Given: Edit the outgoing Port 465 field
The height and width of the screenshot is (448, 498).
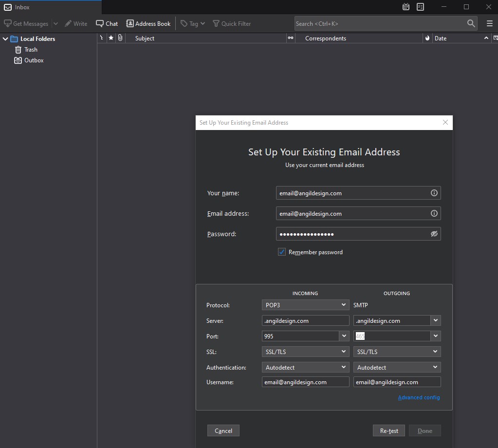Looking at the screenshot, I should point(392,336).
